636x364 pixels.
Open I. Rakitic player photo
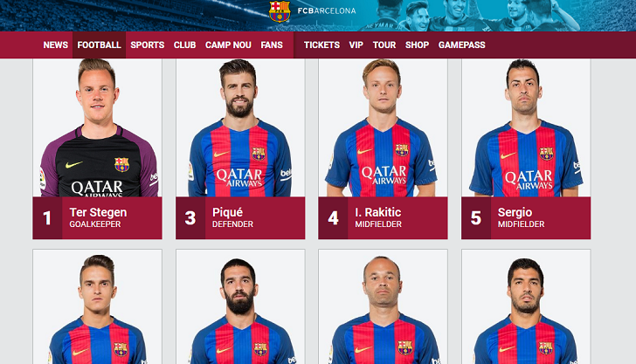click(x=383, y=127)
